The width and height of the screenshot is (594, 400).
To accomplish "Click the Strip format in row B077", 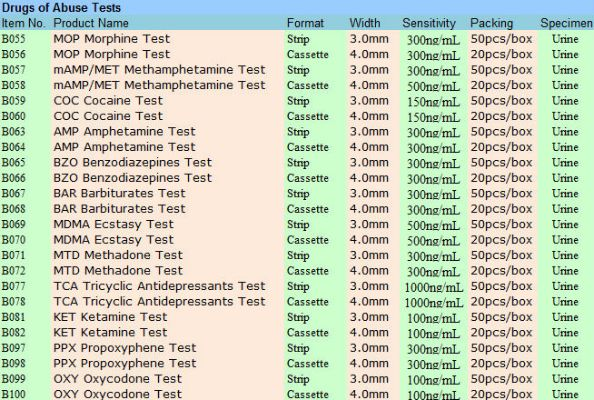I will click(298, 286).
